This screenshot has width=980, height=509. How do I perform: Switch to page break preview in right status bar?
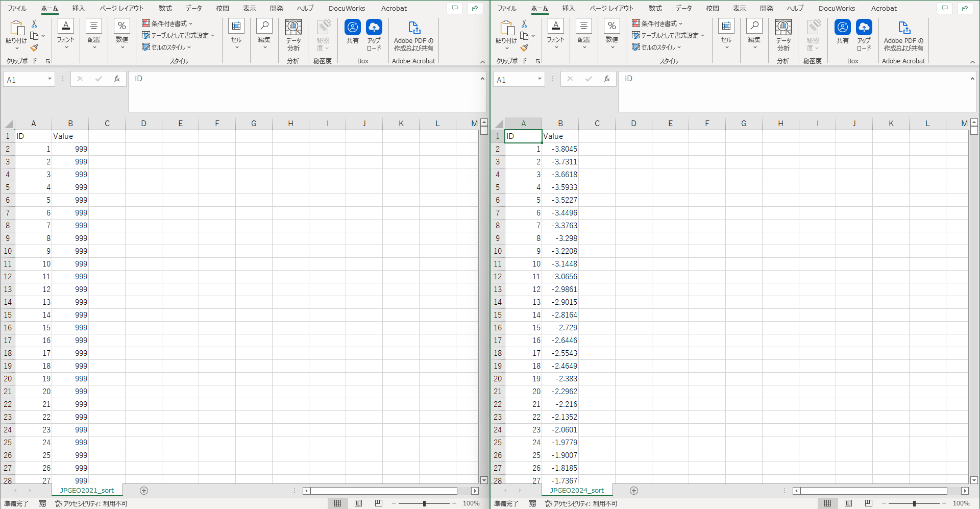(x=868, y=503)
